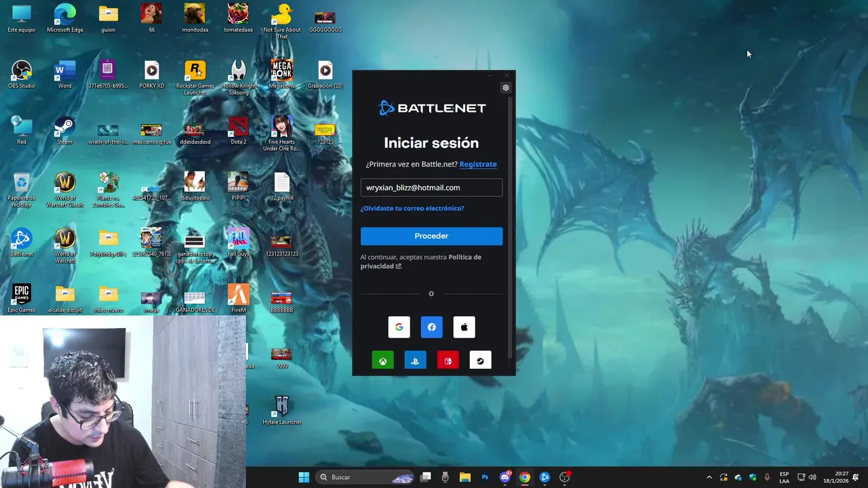Switch to Battle.net on the taskbar
Image resolution: width=868 pixels, height=488 pixels.
[x=545, y=477]
